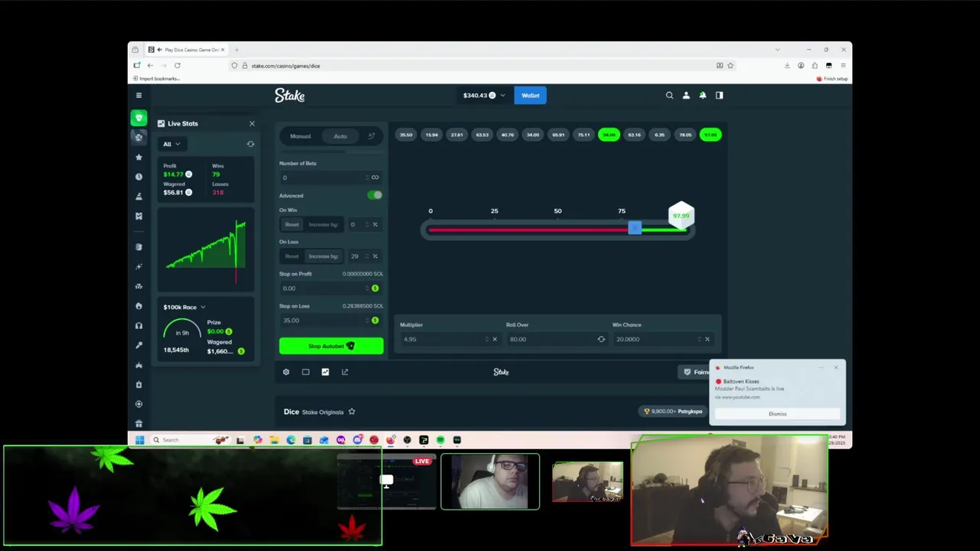
Task: Go back in Firefox
Action: [x=150, y=66]
